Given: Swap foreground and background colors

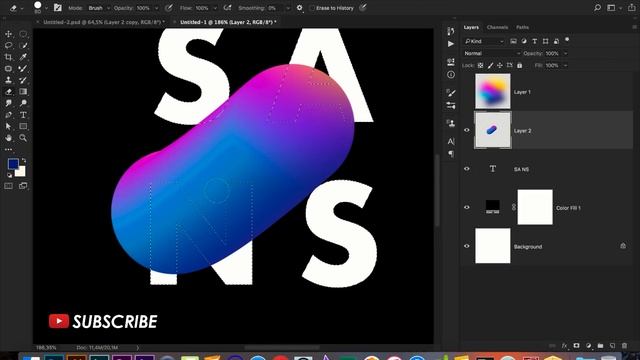Looking at the screenshot, I should pos(24,160).
